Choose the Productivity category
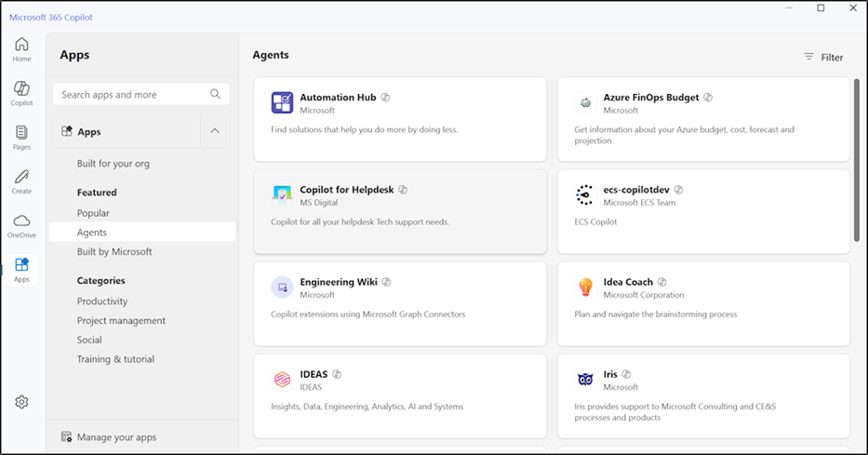Screen dimensions: 868x455 pos(102,301)
